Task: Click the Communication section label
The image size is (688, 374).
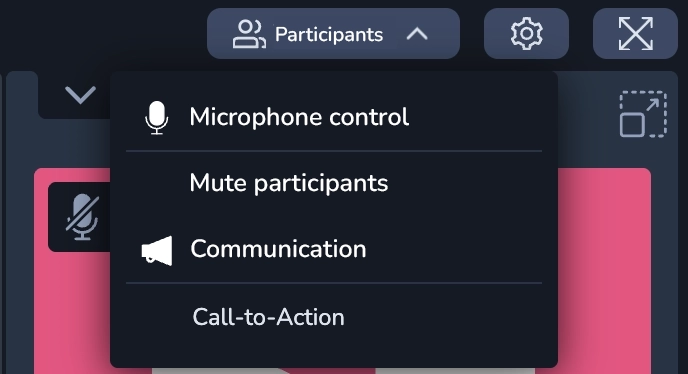Action: click(278, 249)
